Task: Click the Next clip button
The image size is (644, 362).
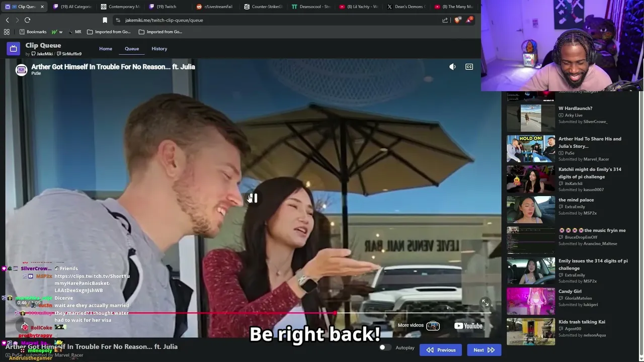Action: coord(484,350)
